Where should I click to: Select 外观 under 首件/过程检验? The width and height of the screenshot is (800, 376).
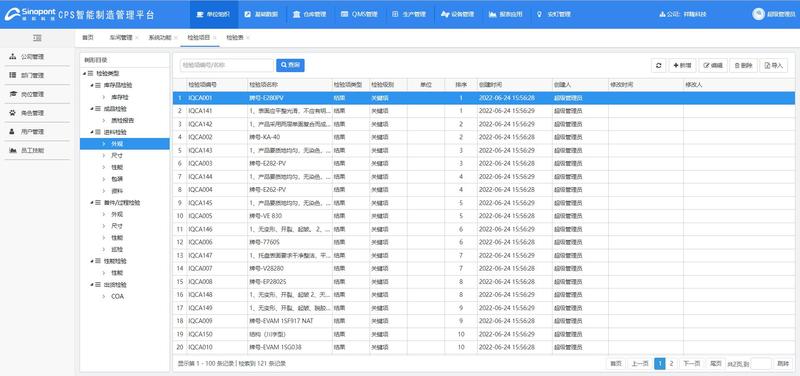(x=117, y=214)
